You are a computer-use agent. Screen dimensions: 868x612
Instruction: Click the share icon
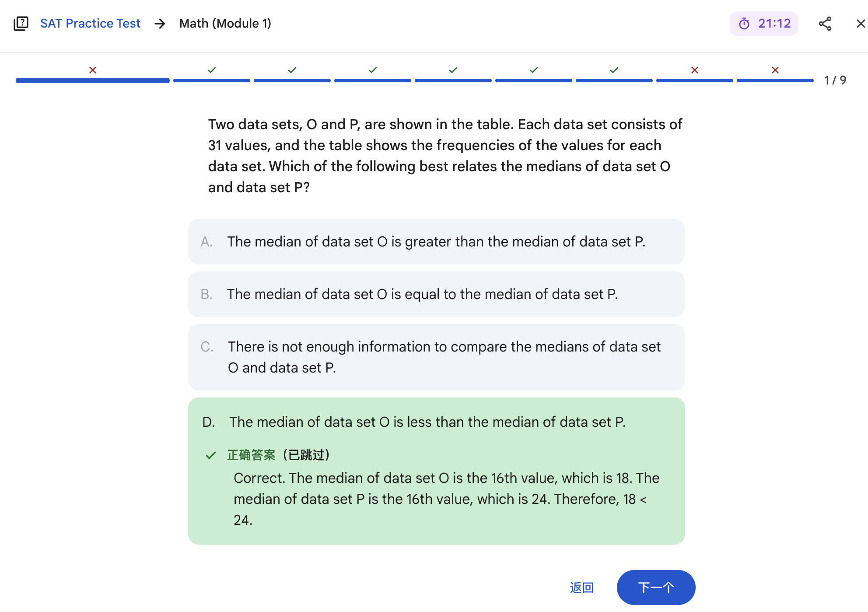(x=825, y=24)
